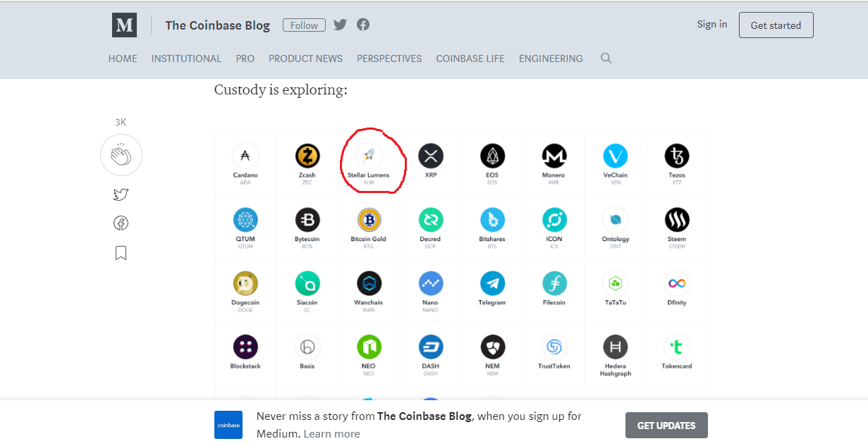Click the Sign in link
Screen dimensions: 868x446
coord(712,24)
